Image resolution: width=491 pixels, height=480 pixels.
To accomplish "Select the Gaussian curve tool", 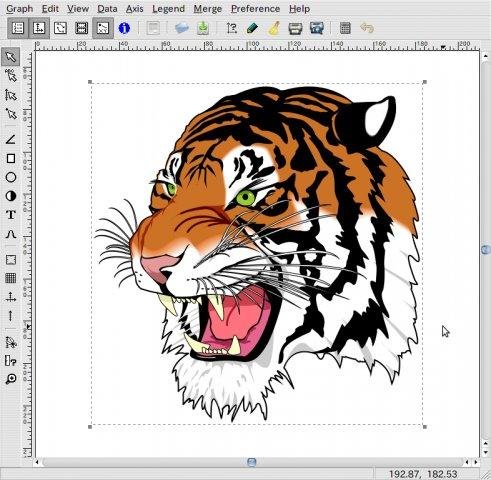I will coord(11,234).
